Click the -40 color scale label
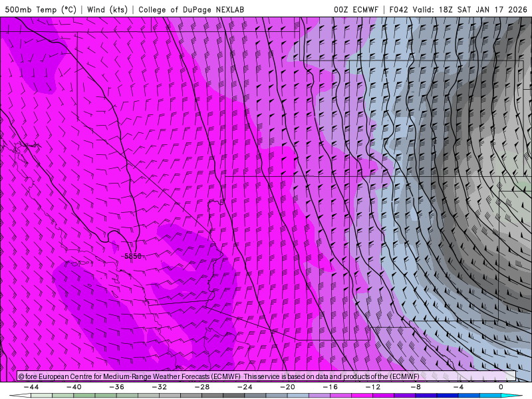This screenshot has height=399, width=532. click(74, 387)
